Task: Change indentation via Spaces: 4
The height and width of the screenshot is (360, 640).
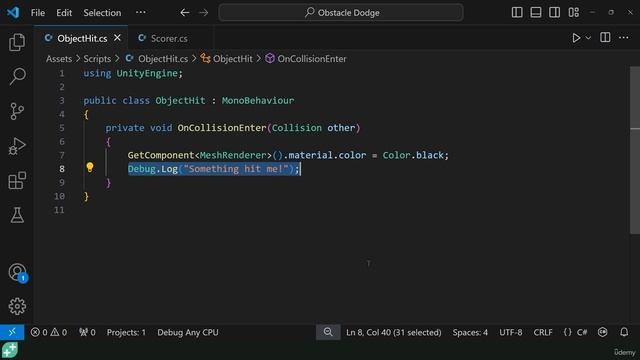Action: (470, 332)
